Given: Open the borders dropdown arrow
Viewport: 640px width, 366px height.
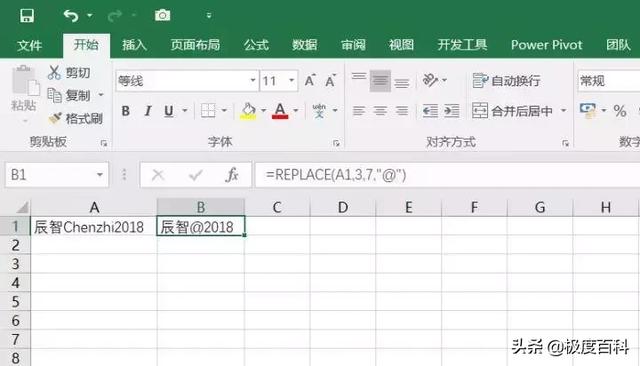Looking at the screenshot, I should point(224,111).
